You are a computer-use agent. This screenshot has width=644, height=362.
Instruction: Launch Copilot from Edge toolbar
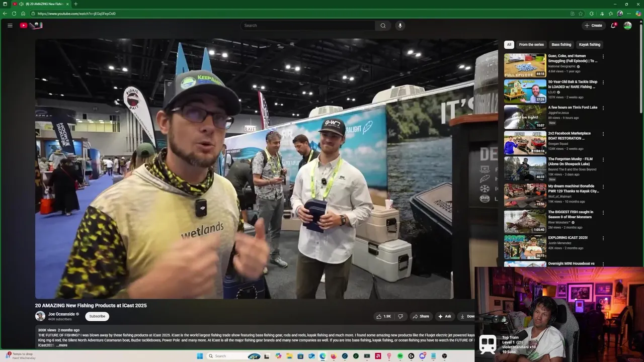[x=638, y=14]
